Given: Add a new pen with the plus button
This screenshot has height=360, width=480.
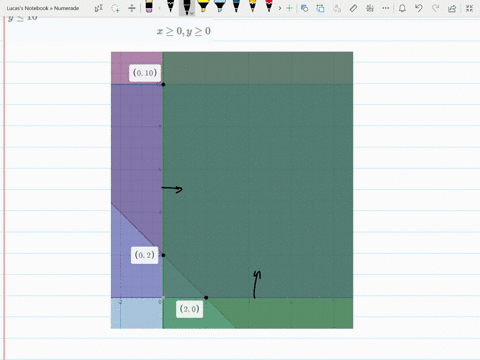Looking at the screenshot, I should coord(289,8).
